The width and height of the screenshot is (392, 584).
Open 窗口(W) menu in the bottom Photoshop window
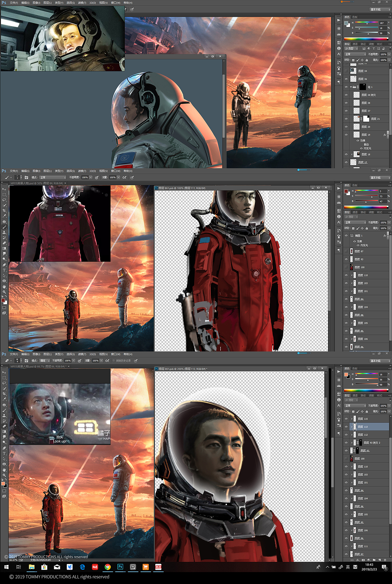coord(115,354)
